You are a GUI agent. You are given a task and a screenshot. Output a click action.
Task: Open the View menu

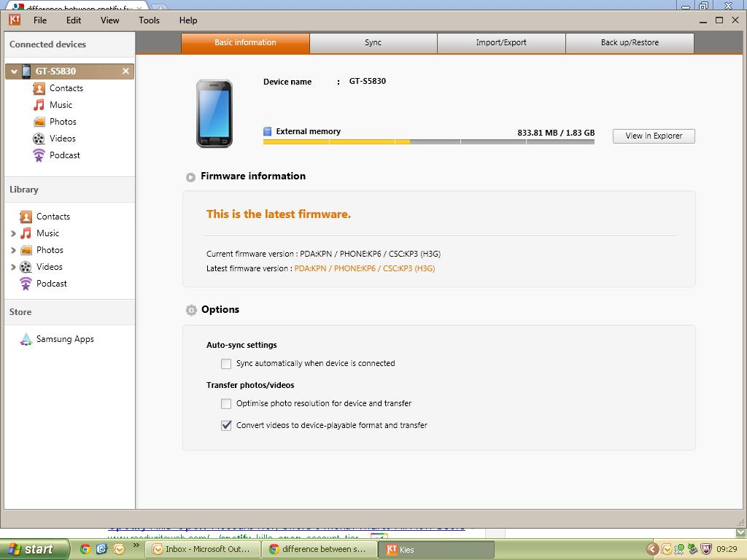pos(109,20)
